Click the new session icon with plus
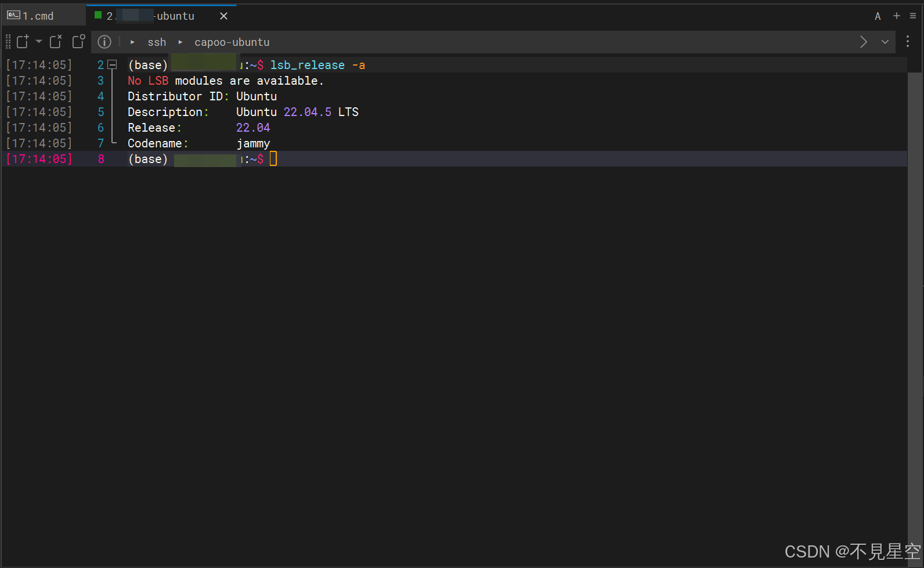Viewport: 924px width, 568px height. tap(23, 41)
